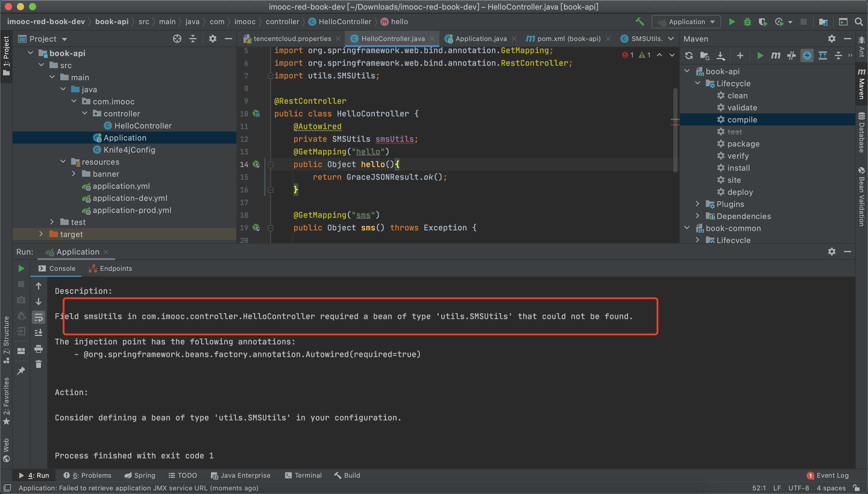Select the Console tab in Run panel

tap(57, 268)
